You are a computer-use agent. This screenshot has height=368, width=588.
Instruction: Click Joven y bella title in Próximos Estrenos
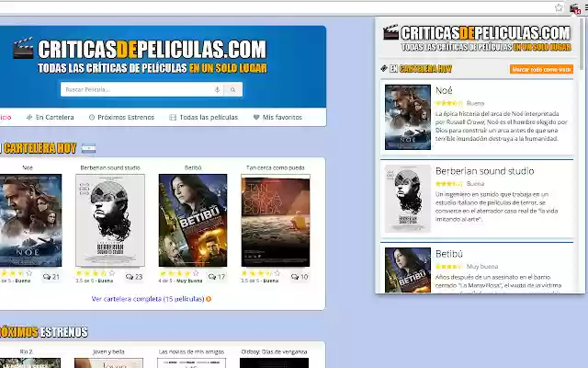pos(108,351)
